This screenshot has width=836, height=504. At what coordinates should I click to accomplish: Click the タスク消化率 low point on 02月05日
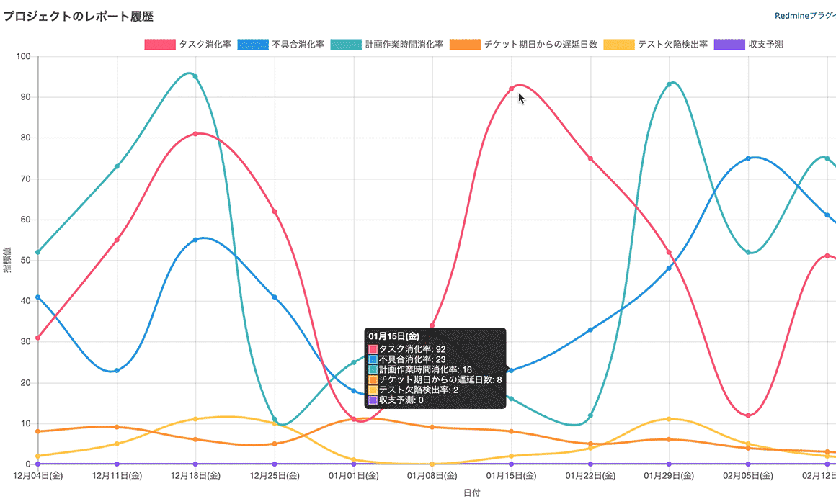[x=748, y=415]
